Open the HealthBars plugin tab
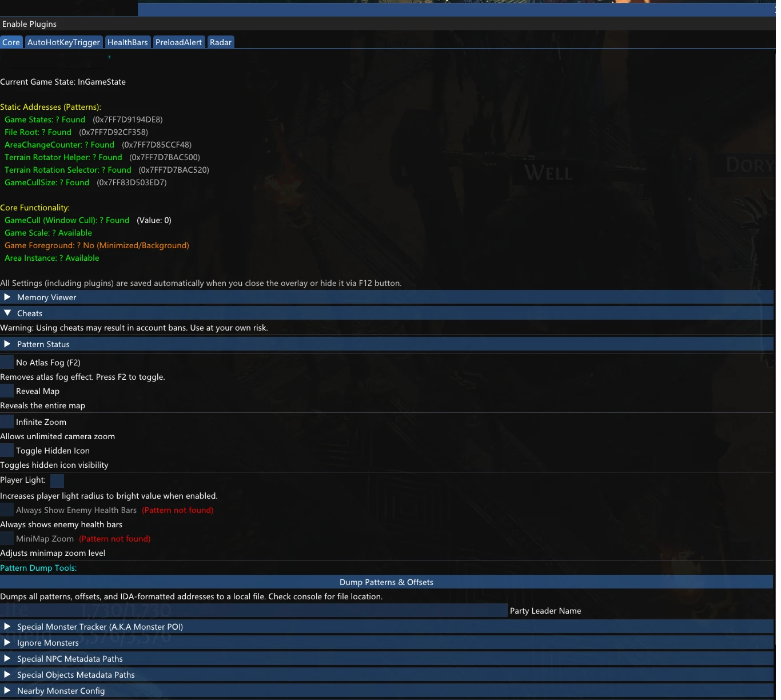The height and width of the screenshot is (700, 781). (x=127, y=42)
